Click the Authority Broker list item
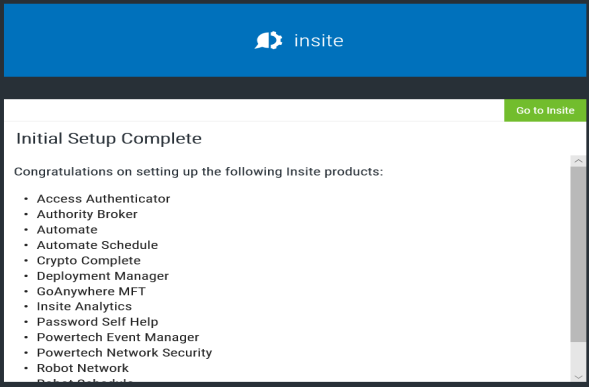This screenshot has width=589, height=387. [x=87, y=214]
